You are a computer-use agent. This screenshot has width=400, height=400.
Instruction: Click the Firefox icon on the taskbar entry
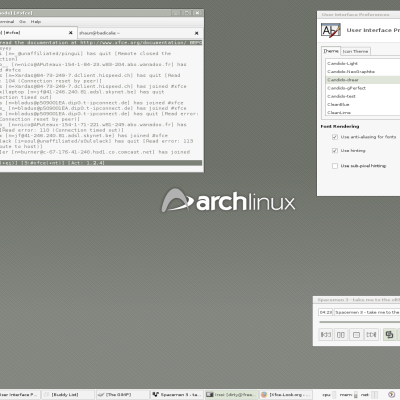pyautogui.click(x=264, y=395)
